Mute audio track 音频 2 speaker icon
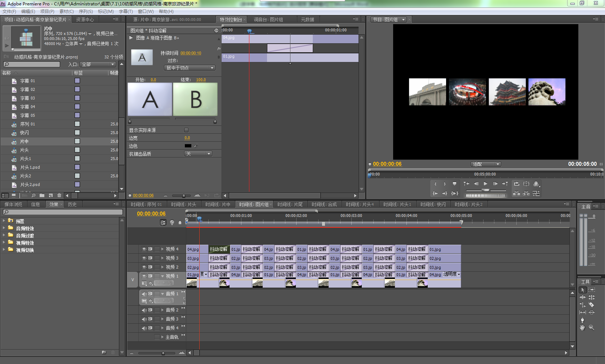The height and width of the screenshot is (364, 605). tap(144, 310)
